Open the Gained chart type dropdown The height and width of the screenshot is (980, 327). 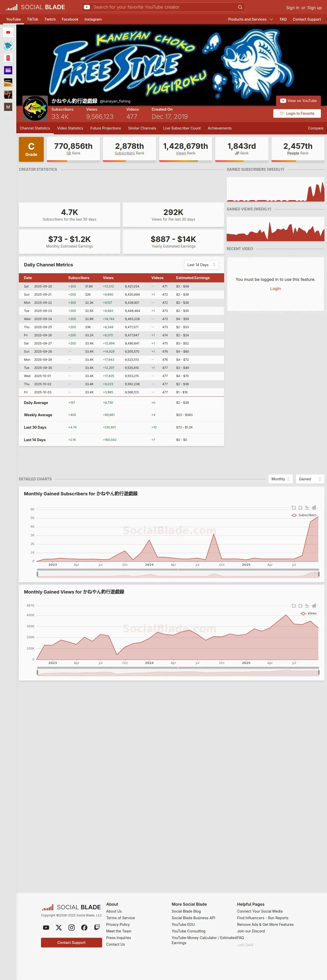point(310,479)
